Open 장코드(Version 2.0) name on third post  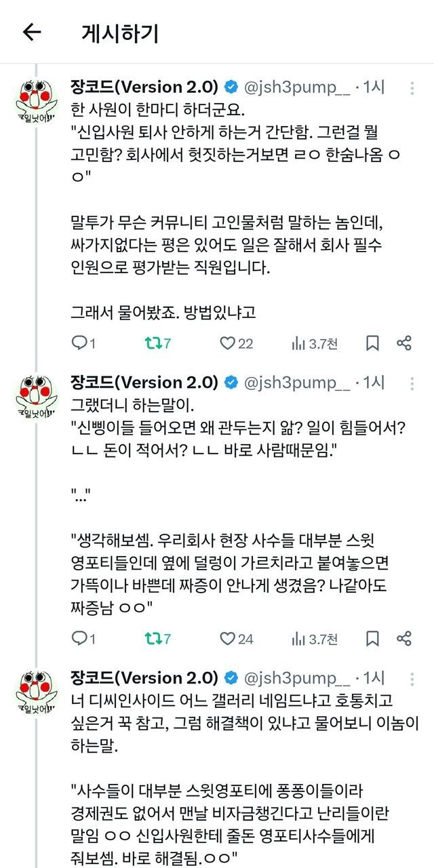click(x=144, y=677)
